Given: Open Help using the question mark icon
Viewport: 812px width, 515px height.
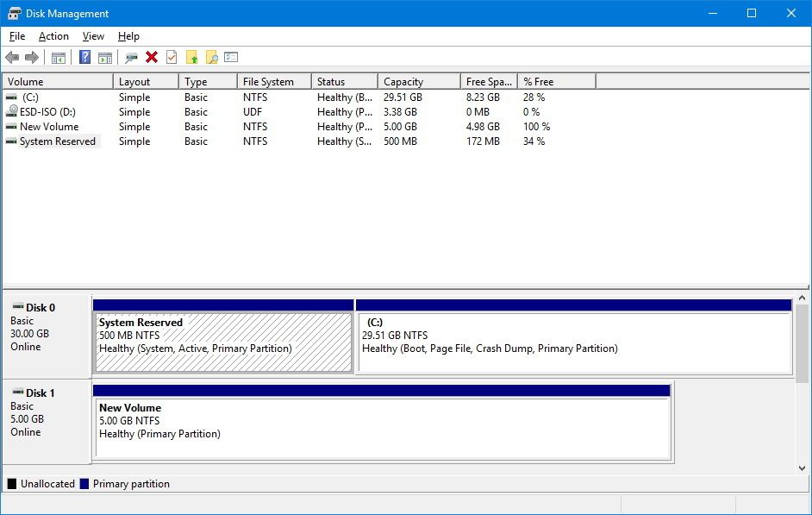Looking at the screenshot, I should tap(84, 58).
